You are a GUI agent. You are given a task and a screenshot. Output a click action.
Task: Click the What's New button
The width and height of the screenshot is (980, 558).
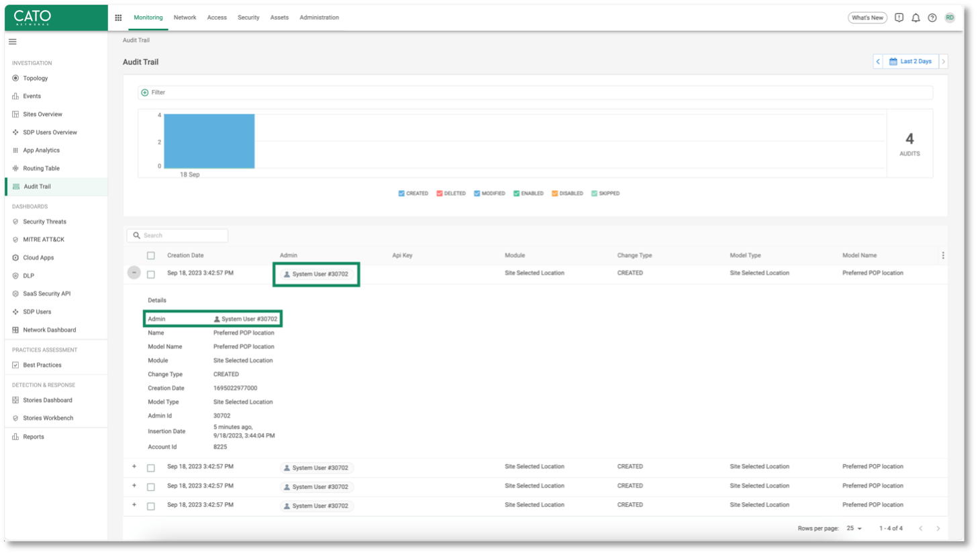point(867,17)
